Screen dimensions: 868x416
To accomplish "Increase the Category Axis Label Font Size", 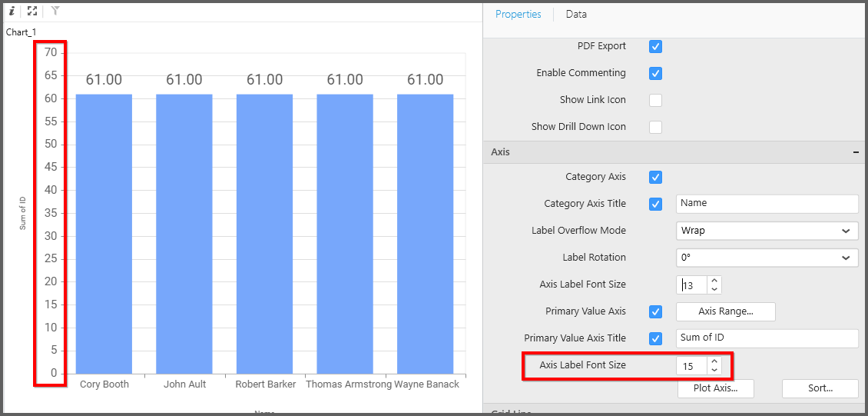I will coord(714,281).
